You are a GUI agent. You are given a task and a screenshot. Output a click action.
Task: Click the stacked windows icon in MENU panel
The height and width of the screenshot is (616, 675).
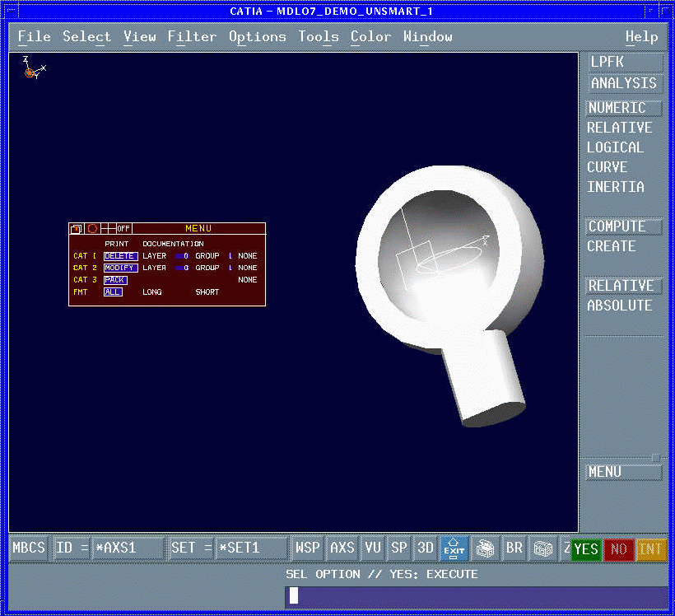tap(77, 229)
